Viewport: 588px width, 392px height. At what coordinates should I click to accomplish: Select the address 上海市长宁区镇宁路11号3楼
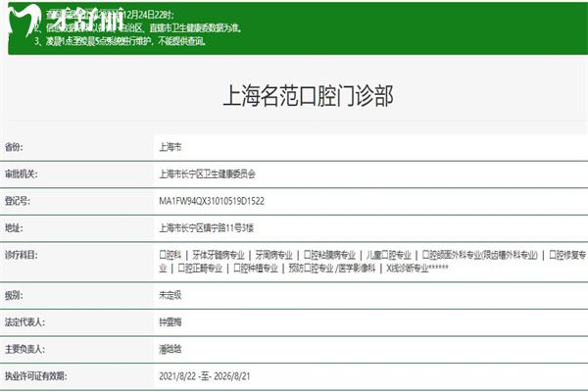pyautogui.click(x=207, y=228)
